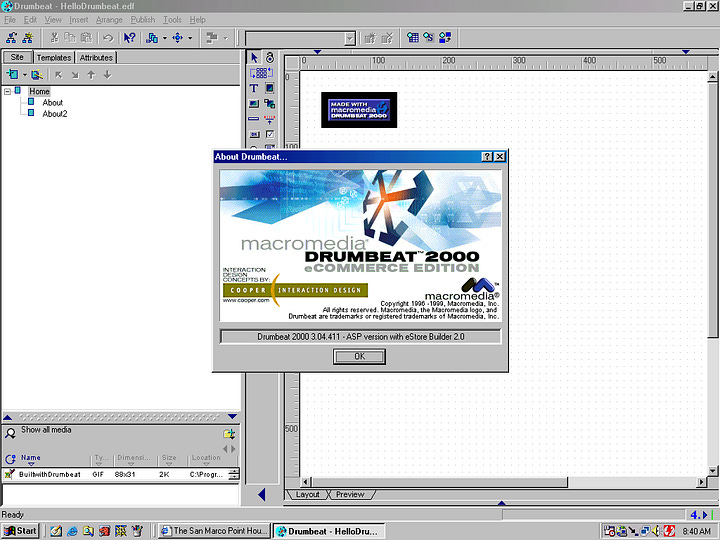This screenshot has width=720, height=540.
Task: Switch to the Preview tab
Action: pyautogui.click(x=350, y=495)
